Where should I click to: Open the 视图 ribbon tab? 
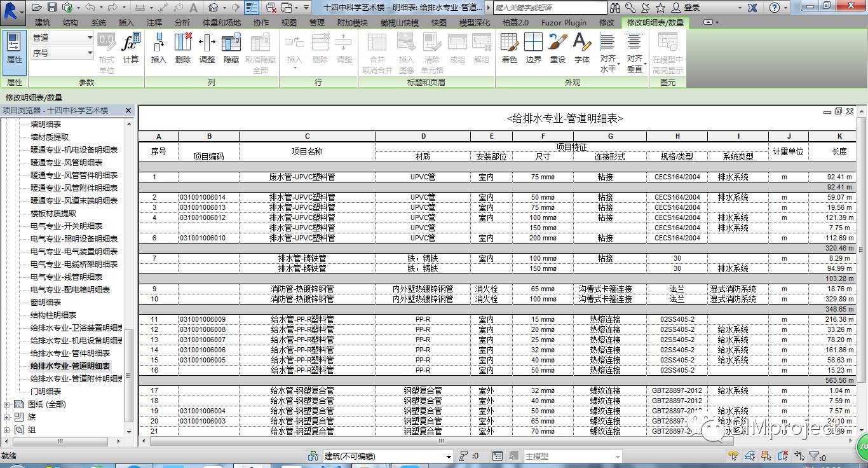coord(289,22)
